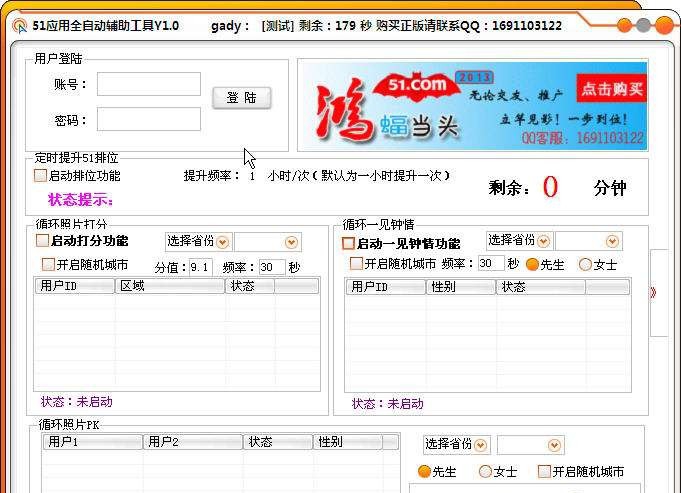Click the title bar purchase QQ 1691103122 text
The width and height of the screenshot is (681, 493).
(469, 26)
